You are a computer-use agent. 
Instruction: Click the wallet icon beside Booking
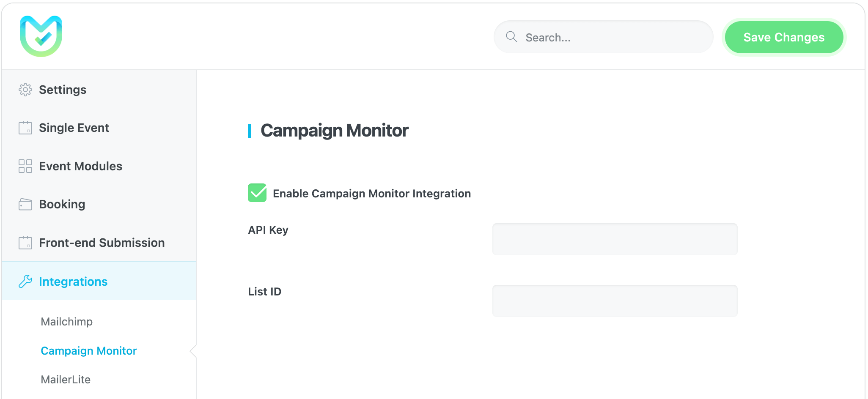coord(25,204)
